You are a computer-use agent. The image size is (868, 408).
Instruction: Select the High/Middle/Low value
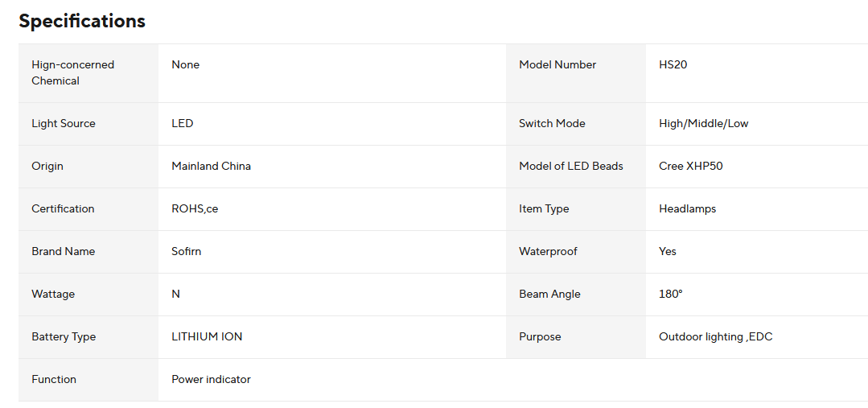[703, 123]
